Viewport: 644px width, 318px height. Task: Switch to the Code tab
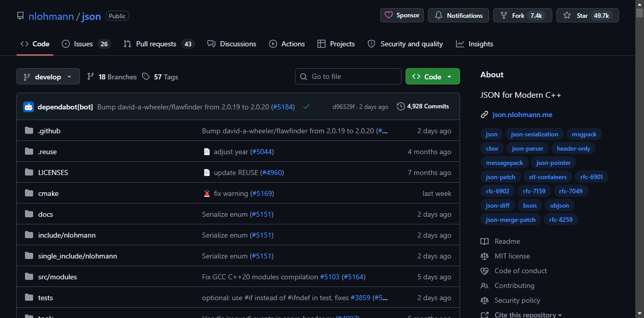point(35,44)
